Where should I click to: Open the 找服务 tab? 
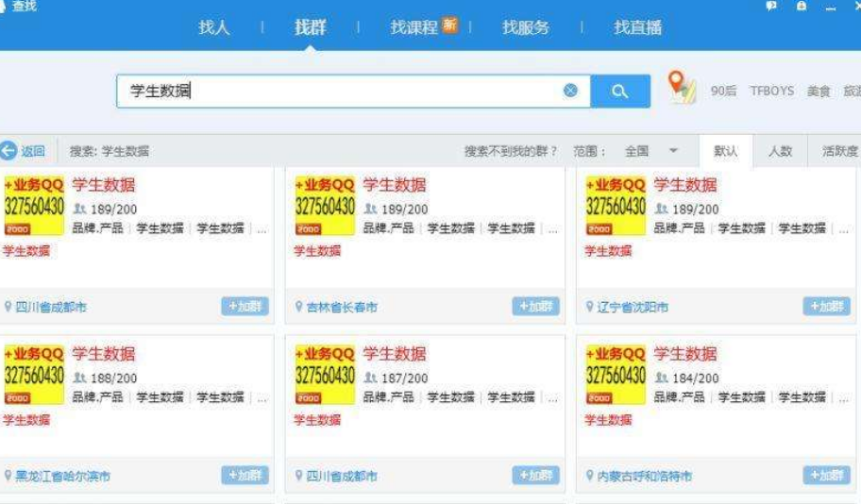[x=526, y=27]
